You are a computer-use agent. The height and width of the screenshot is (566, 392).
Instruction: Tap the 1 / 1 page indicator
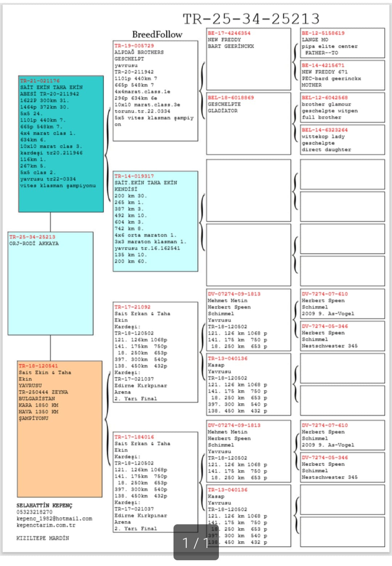196,542
